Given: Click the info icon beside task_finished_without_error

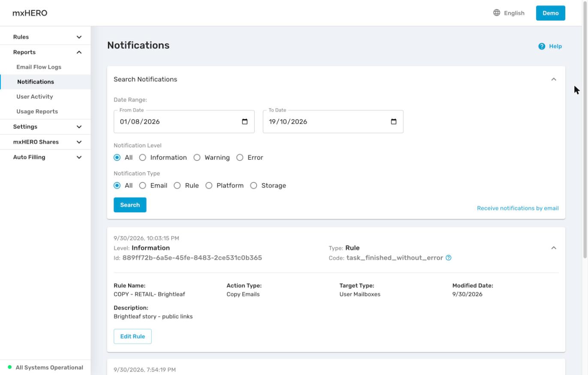Looking at the screenshot, I should 448,258.
